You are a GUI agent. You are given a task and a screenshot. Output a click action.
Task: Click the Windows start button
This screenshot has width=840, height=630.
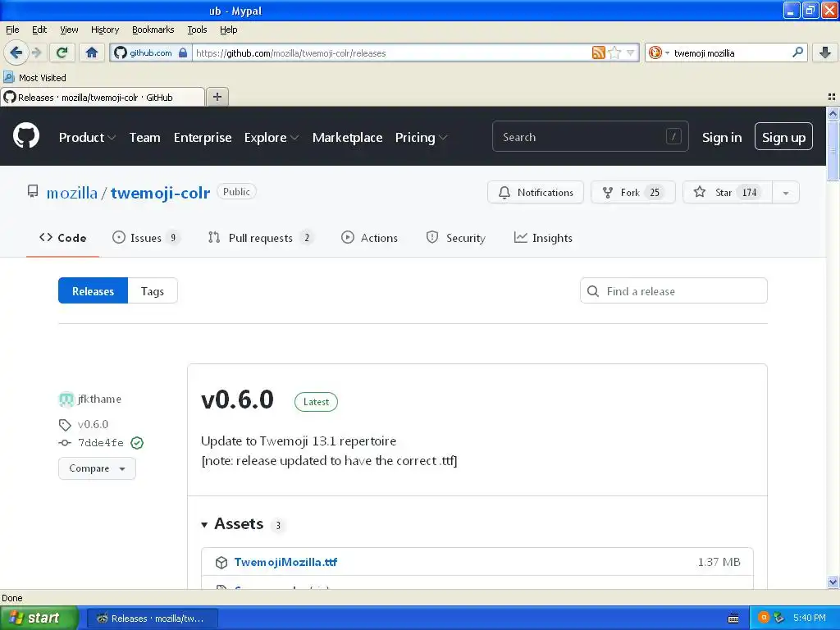(39, 618)
